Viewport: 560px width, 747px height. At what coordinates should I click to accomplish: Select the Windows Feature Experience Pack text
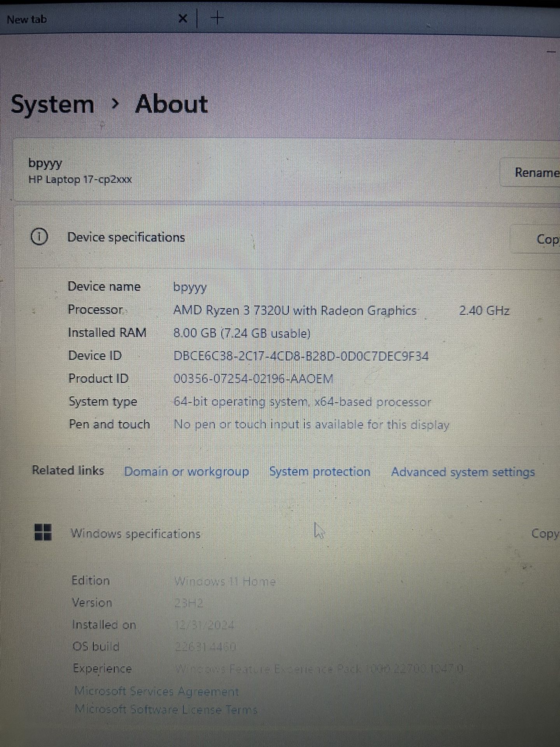click(x=319, y=669)
